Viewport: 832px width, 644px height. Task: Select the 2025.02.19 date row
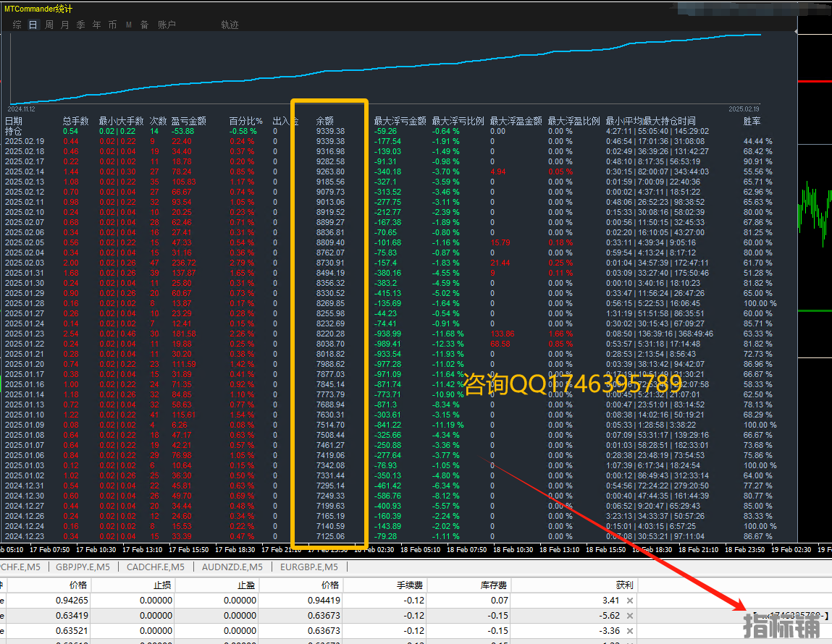pyautogui.click(x=25, y=142)
